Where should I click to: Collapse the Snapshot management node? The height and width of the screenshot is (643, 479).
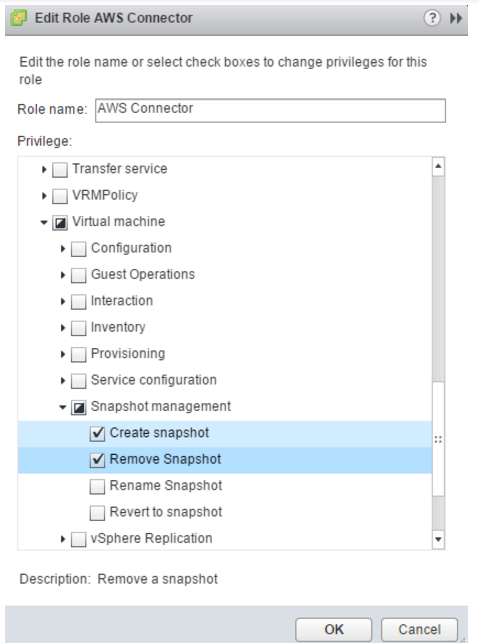pyautogui.click(x=63, y=407)
